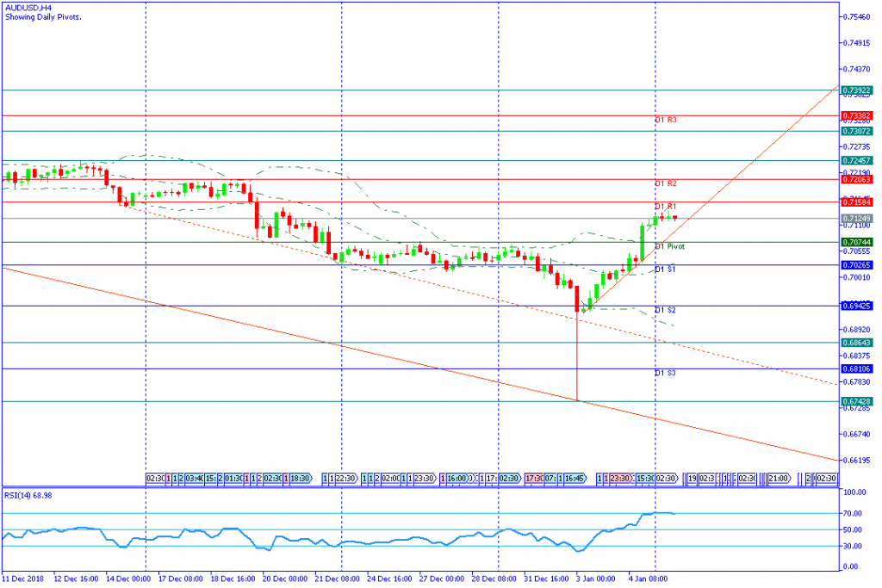Screen dimensions: 882x588
Task: Select the RSI(14) 68.98 indicator label
Action: 28,495
